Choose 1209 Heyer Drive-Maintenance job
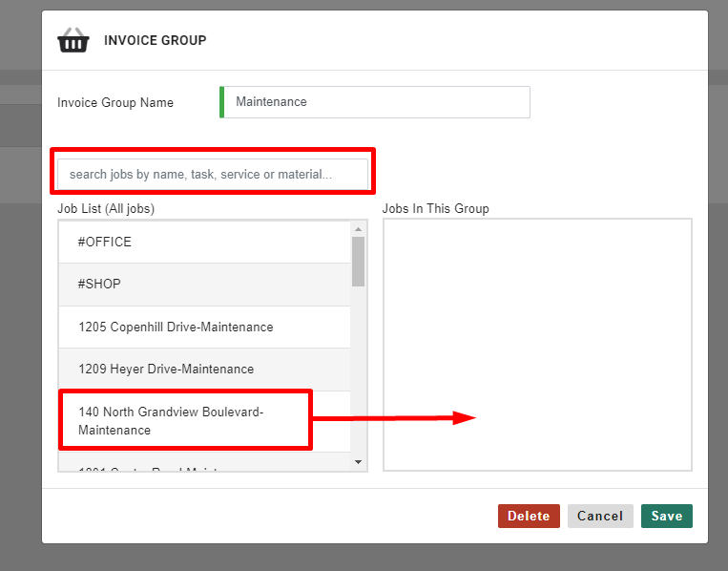 (205, 370)
